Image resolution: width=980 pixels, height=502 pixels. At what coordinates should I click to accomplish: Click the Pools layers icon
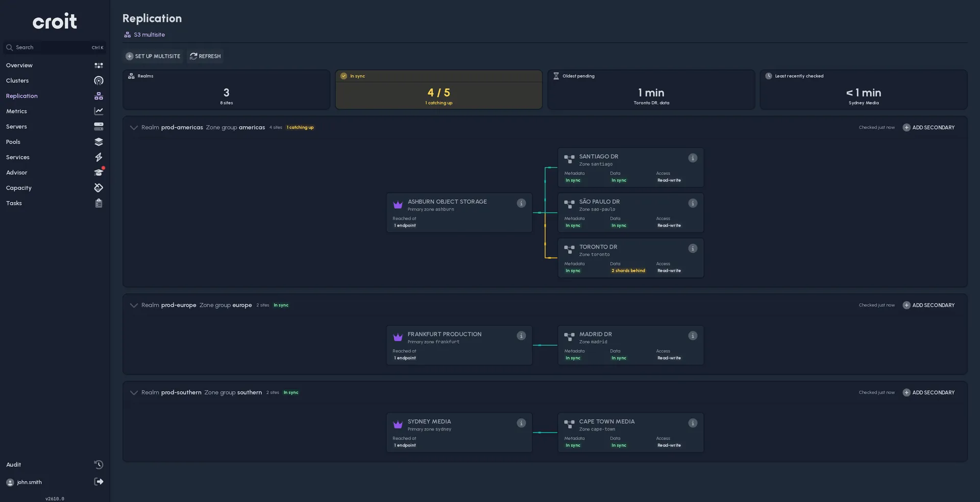(x=99, y=142)
